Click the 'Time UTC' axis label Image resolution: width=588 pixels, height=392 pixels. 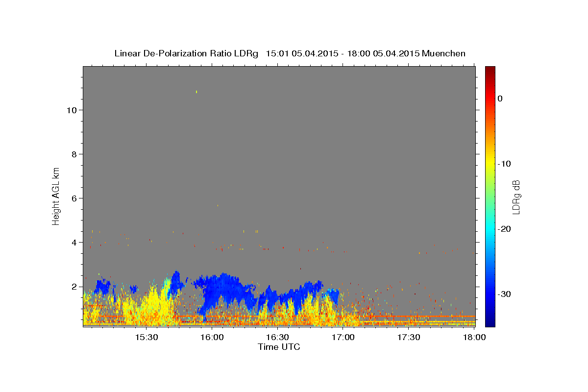[x=279, y=347]
